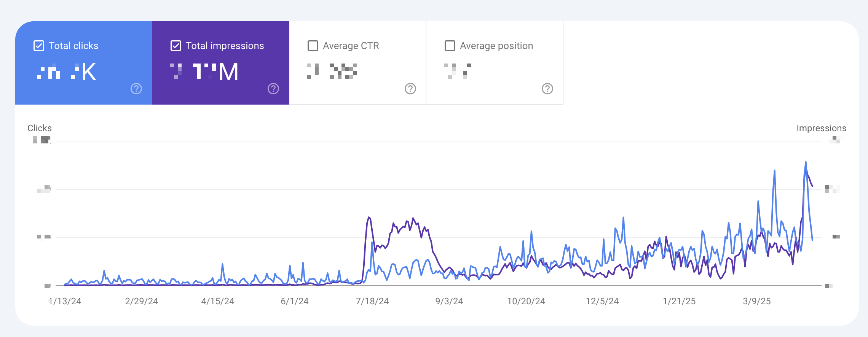This screenshot has height=337, width=868.
Task: Click the Average position help icon
Action: 547,89
